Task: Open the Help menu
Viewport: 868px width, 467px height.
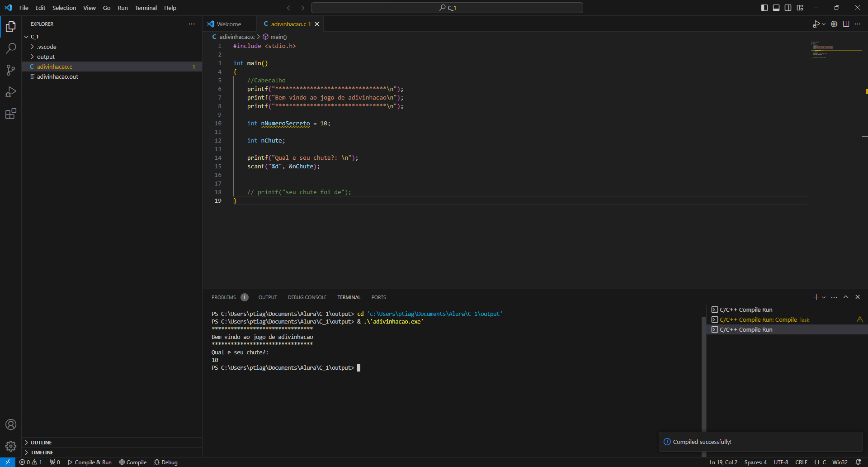Action: (170, 8)
